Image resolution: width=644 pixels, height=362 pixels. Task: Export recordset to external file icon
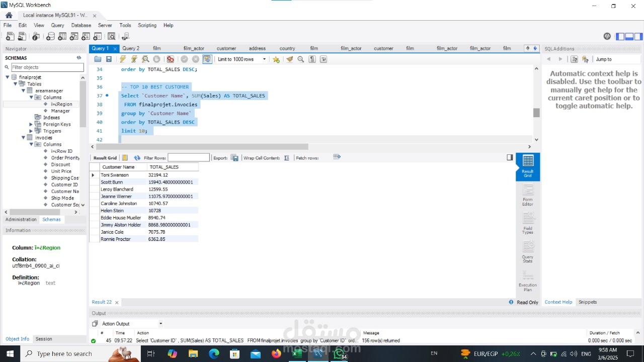234,158
